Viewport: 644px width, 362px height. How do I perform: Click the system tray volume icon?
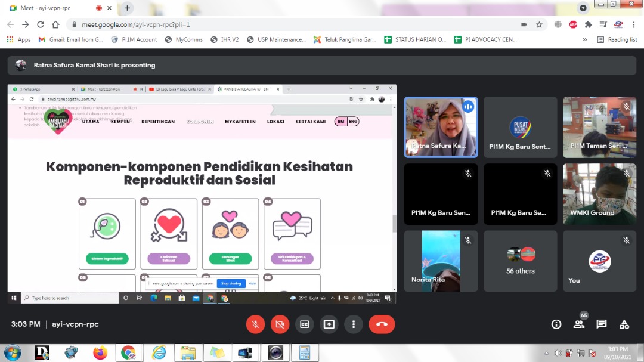(x=558, y=354)
